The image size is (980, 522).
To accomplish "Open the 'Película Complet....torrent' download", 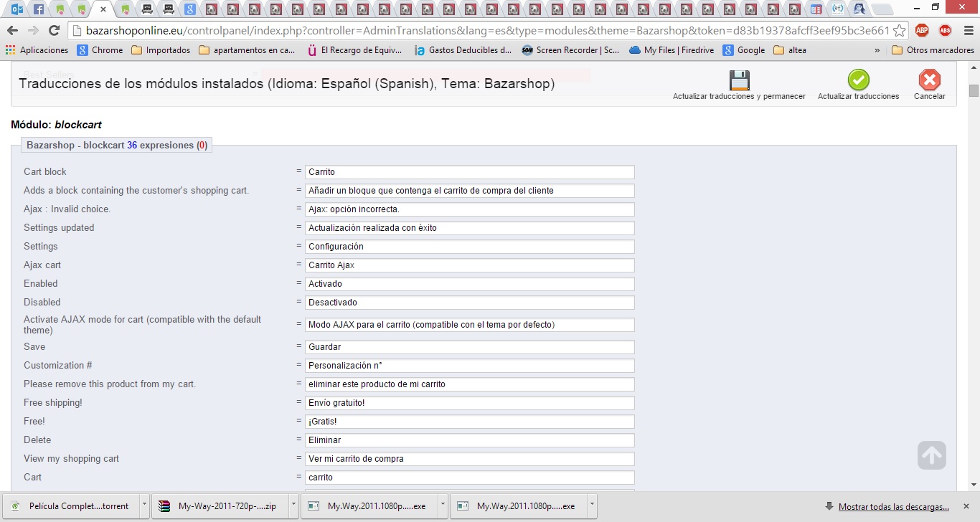I will tap(70, 506).
